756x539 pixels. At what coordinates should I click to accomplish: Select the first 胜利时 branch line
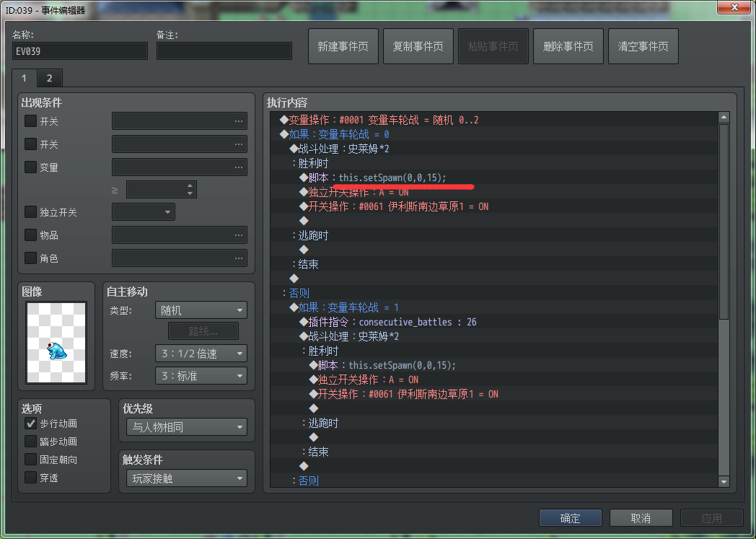click(x=493, y=163)
